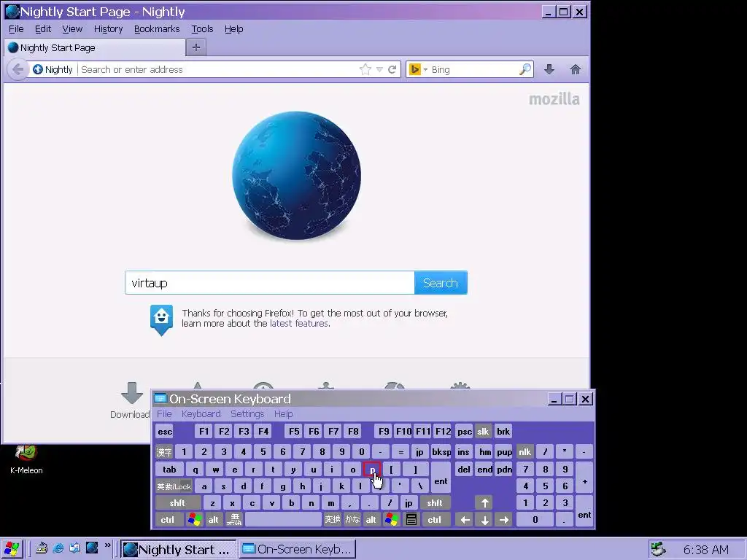Click left Windows logo key on keyboard
Viewport: 747px width, 560px height.
coord(194,519)
